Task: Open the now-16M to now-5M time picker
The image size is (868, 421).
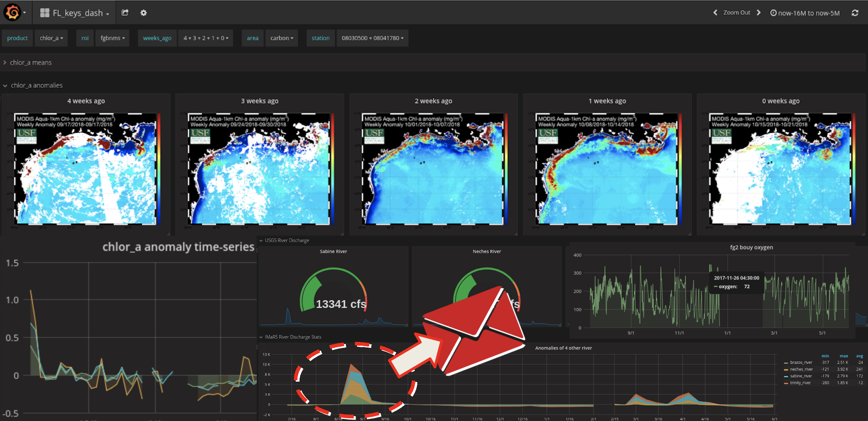Action: 804,13
